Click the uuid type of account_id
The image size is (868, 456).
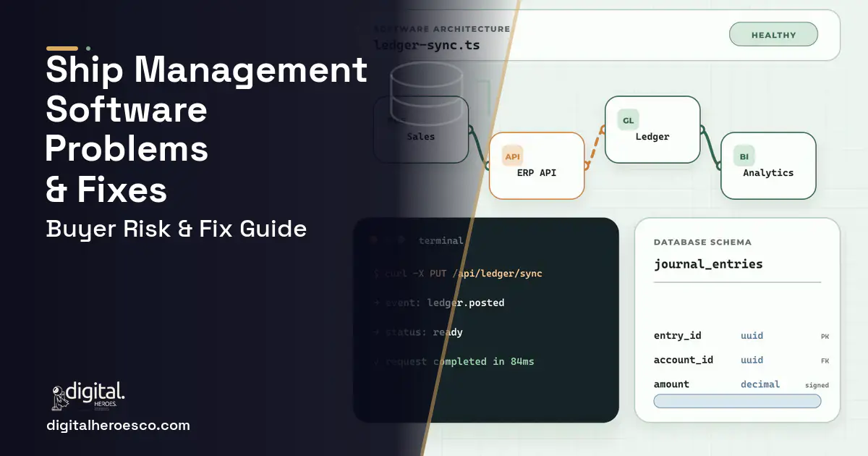click(x=752, y=360)
